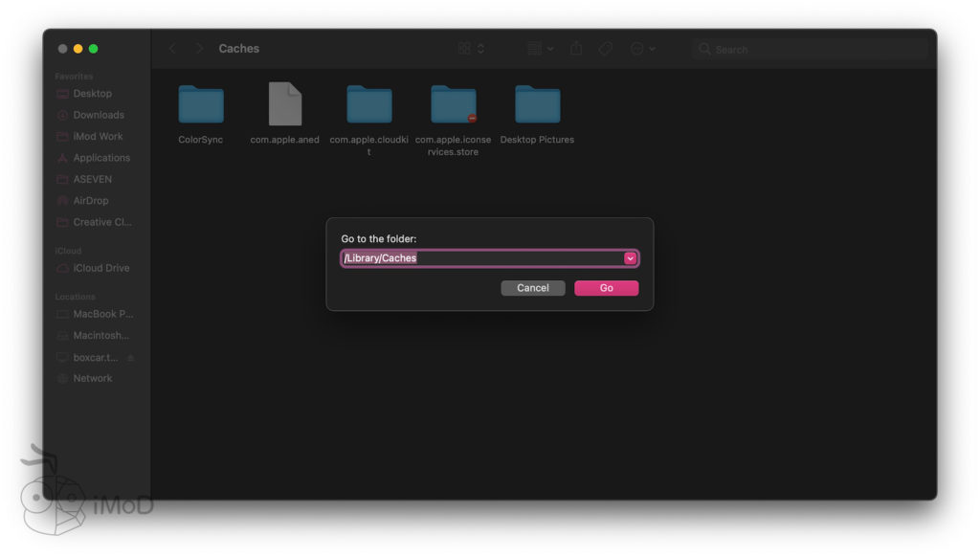This screenshot has width=980, height=557.
Task: Open the Action ellipsis menu in toolbar
Action: pos(642,49)
